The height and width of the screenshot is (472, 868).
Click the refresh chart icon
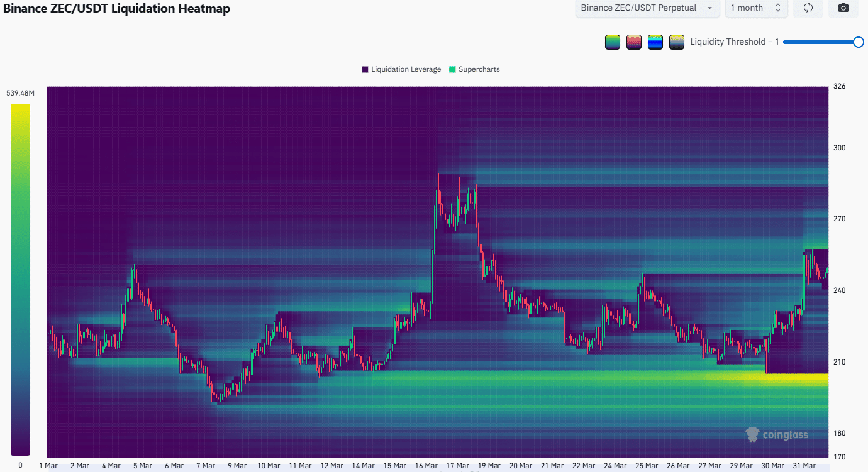coord(808,8)
